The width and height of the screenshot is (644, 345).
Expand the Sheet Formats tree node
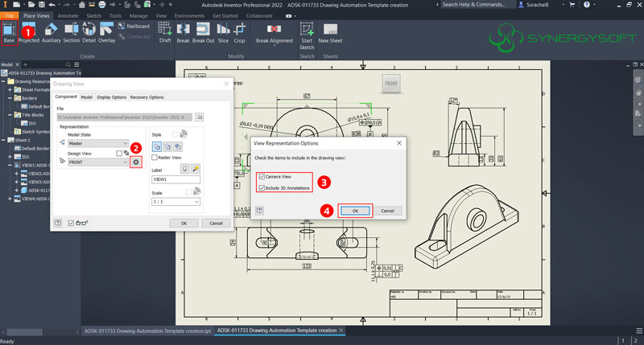point(10,89)
